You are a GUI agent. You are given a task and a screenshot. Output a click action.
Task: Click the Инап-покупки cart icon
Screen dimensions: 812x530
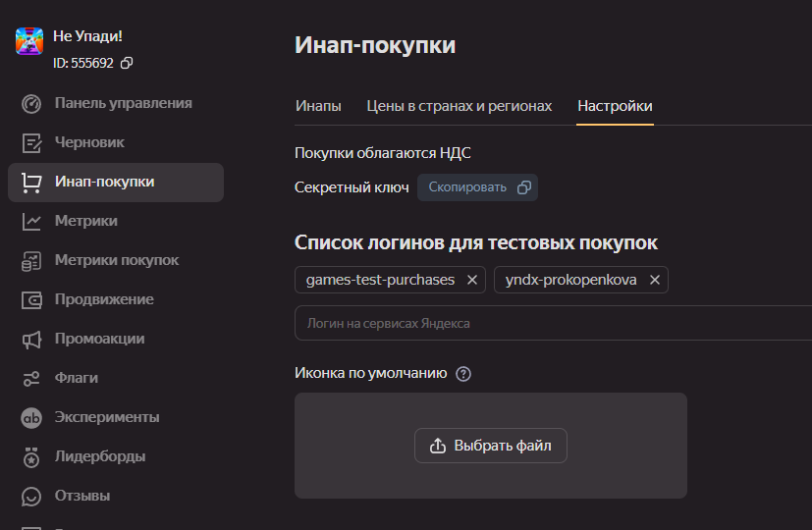point(31,183)
